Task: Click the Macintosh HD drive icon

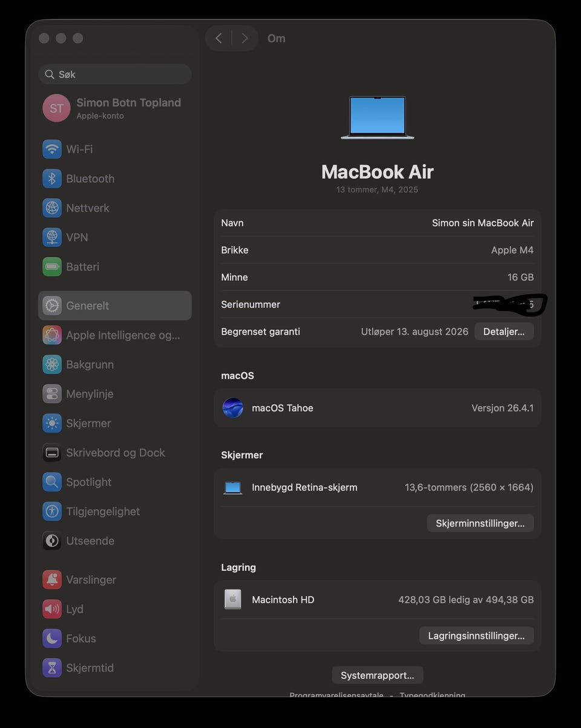Action: coord(233,600)
